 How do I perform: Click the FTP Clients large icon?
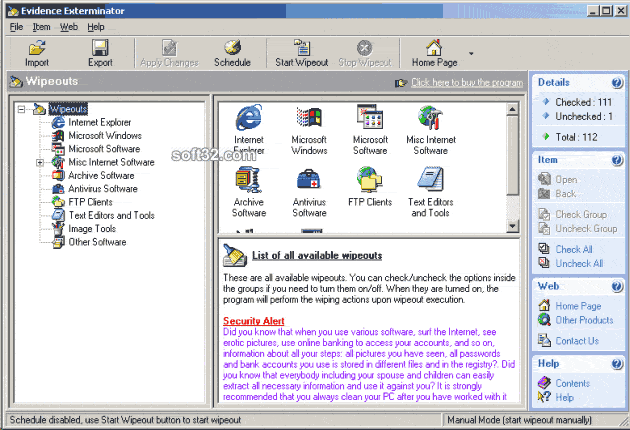coord(370,180)
